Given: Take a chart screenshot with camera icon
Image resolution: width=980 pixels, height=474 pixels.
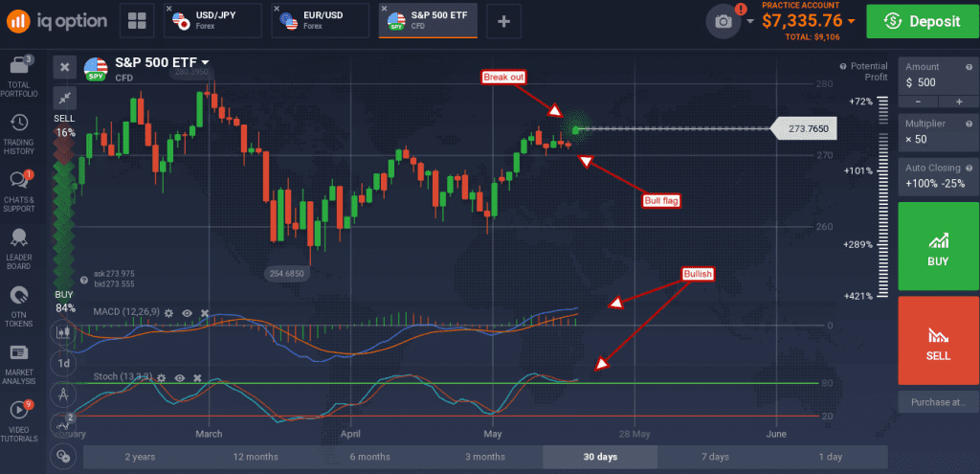Looking at the screenshot, I should (724, 22).
